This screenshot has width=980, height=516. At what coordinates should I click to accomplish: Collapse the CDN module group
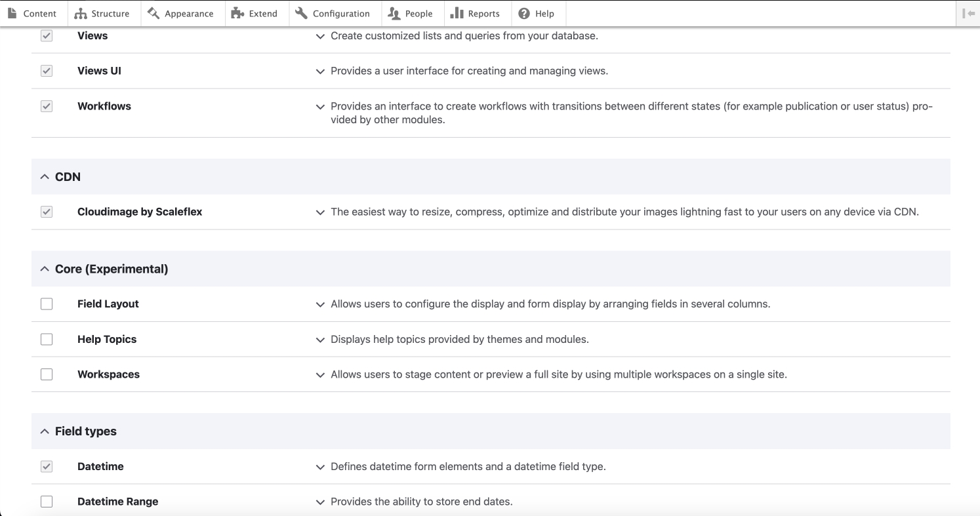point(45,177)
